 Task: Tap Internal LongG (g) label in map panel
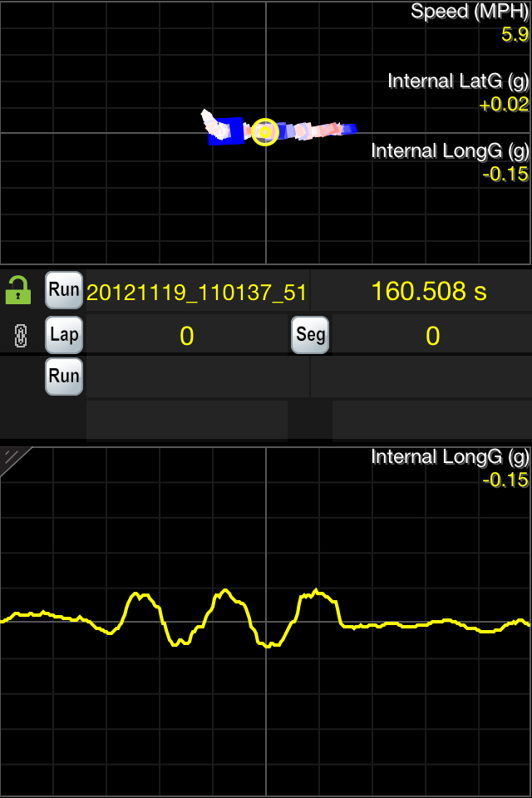coord(450,151)
